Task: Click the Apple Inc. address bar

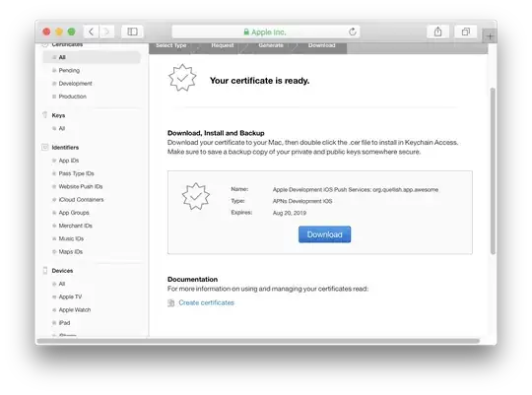Action: 266,32
